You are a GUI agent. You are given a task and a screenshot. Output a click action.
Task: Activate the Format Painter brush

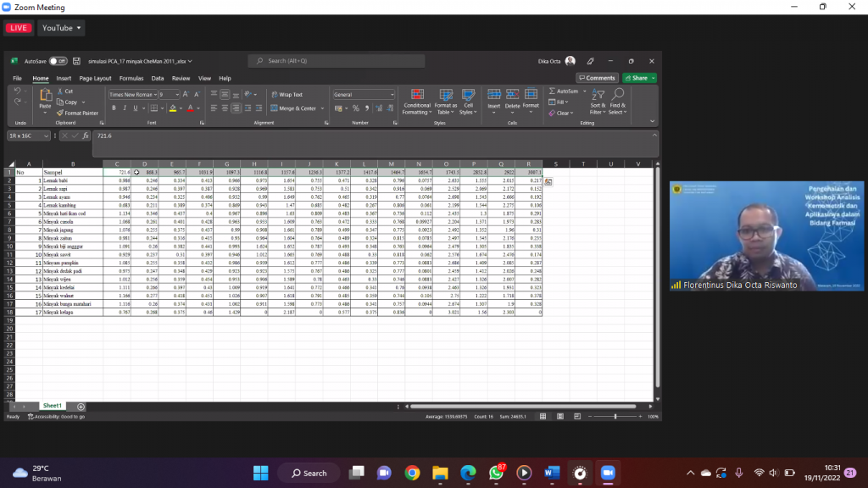tap(77, 113)
